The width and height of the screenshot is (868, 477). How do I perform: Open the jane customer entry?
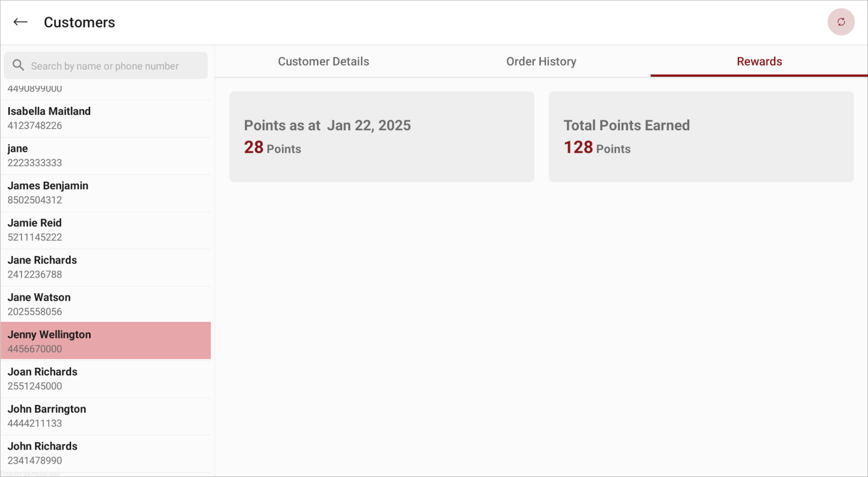click(x=106, y=156)
